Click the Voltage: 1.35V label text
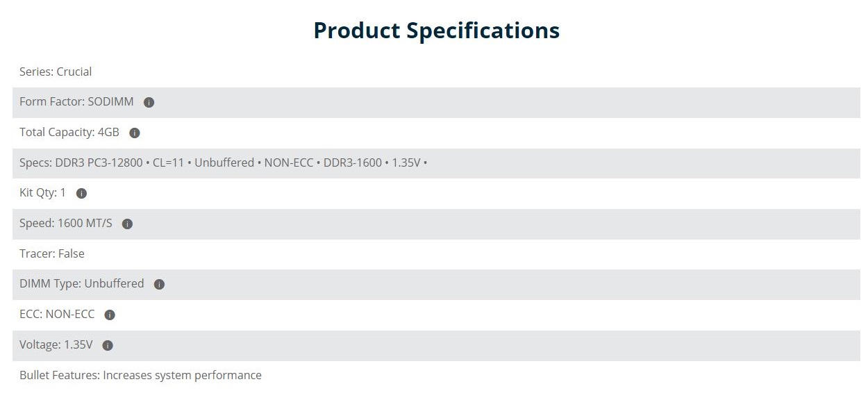868x400 pixels. [x=56, y=344]
